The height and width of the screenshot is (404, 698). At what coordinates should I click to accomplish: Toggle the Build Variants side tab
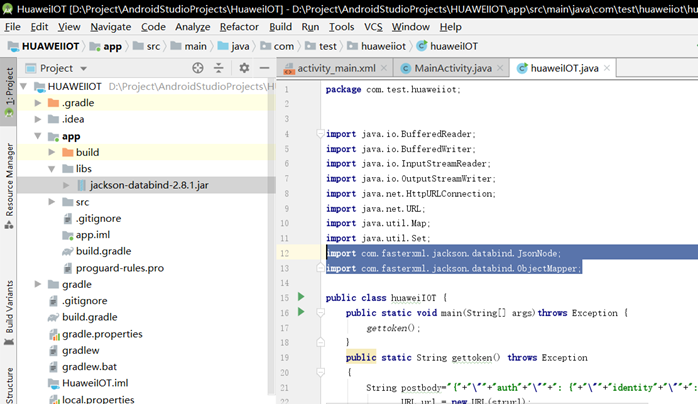click(x=8, y=313)
